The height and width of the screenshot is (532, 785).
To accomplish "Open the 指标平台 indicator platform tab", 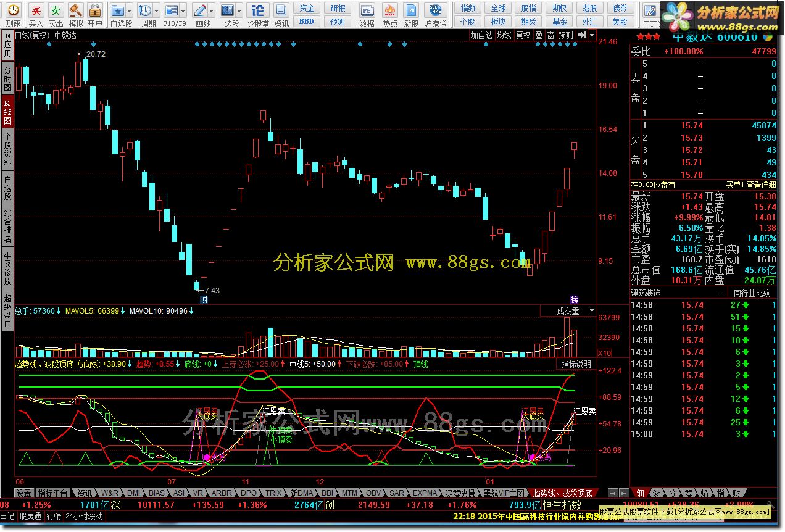I will click(54, 493).
